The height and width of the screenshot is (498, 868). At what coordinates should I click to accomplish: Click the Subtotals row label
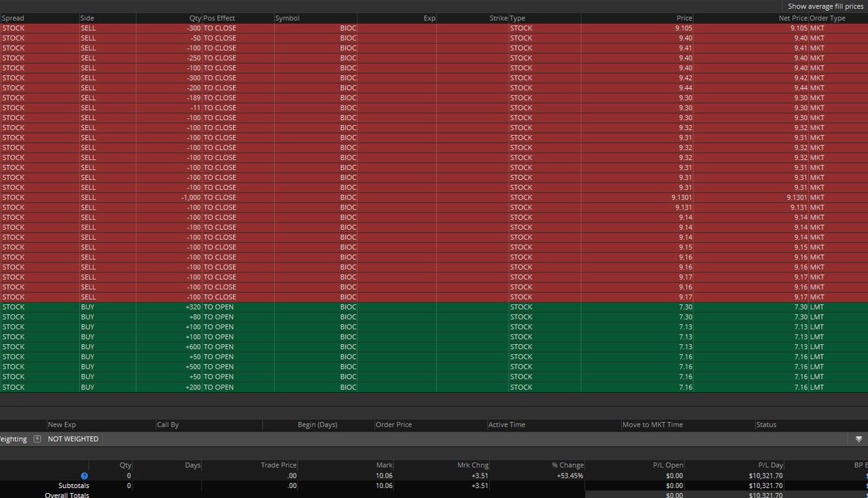[74, 486]
